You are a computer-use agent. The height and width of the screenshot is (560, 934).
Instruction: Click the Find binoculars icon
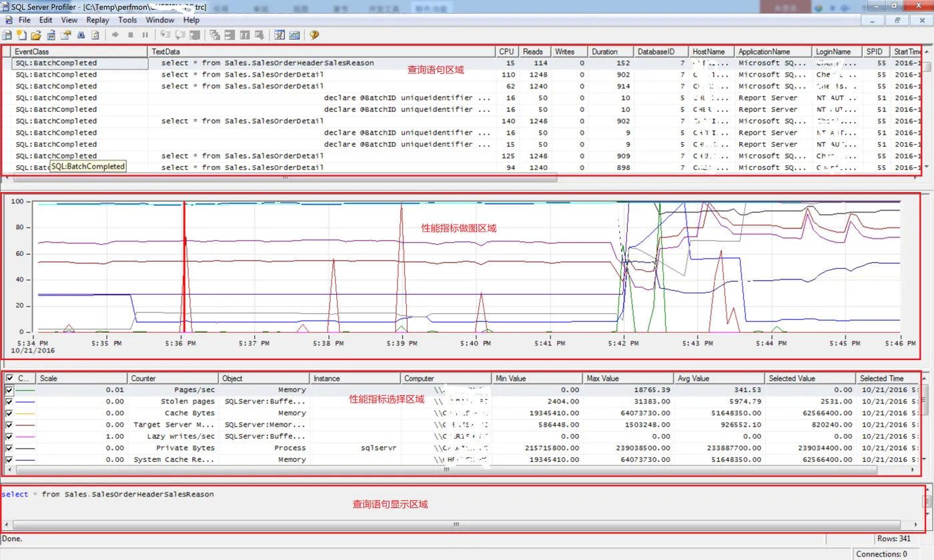tap(81, 35)
